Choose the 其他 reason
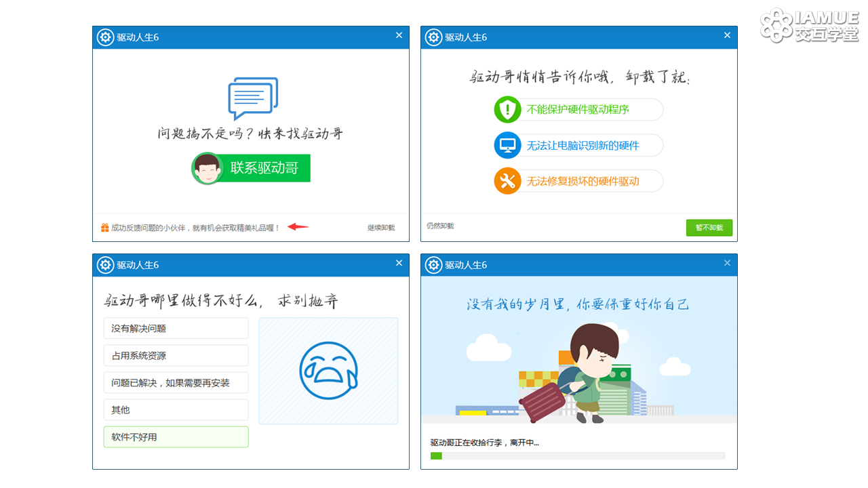This screenshot has height=488, width=868. (x=176, y=409)
